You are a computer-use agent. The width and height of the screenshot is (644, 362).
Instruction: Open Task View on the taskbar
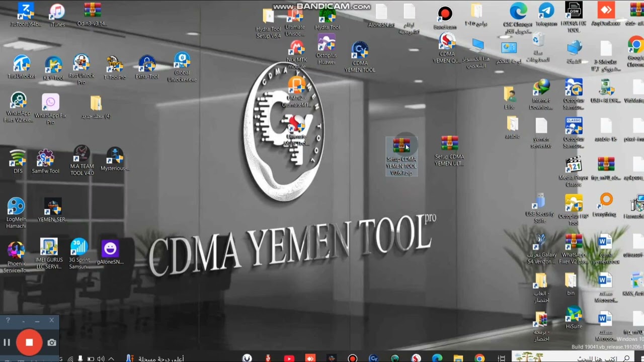[501, 358]
